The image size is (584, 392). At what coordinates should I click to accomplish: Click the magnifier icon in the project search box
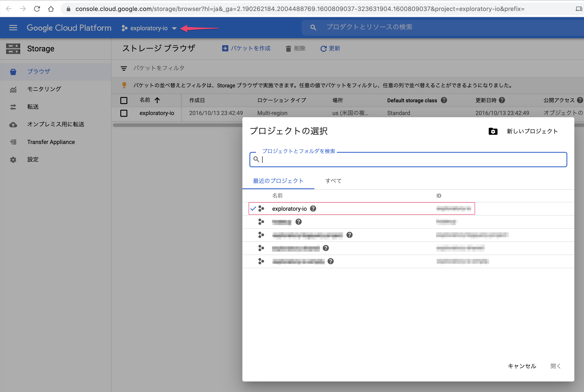(256, 159)
